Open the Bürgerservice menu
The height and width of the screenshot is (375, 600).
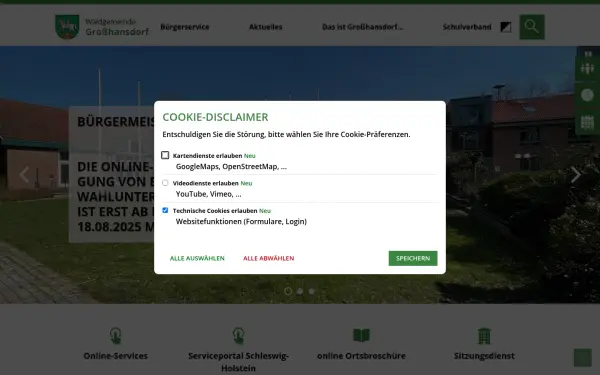point(185,27)
